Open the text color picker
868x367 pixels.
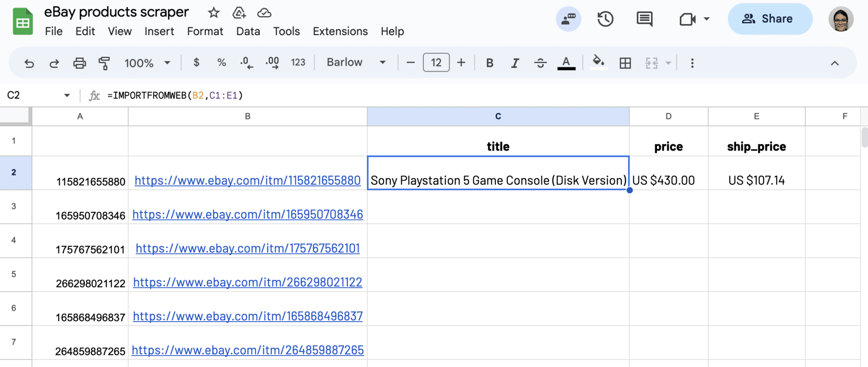pos(566,63)
